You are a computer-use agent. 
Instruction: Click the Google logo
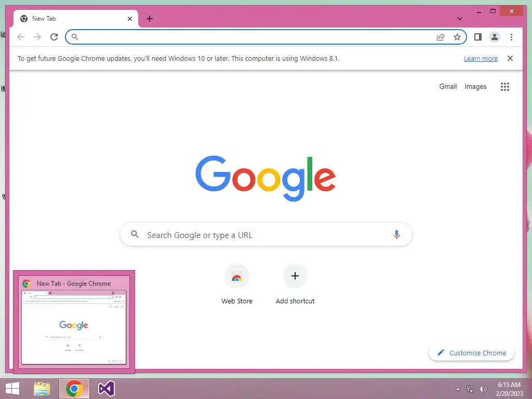tap(265, 178)
